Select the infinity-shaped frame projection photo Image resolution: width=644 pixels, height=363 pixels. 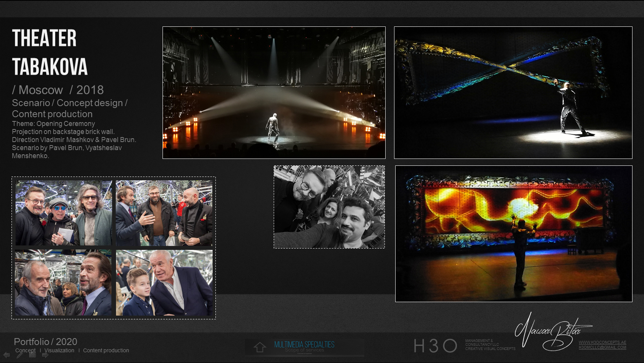tap(513, 93)
